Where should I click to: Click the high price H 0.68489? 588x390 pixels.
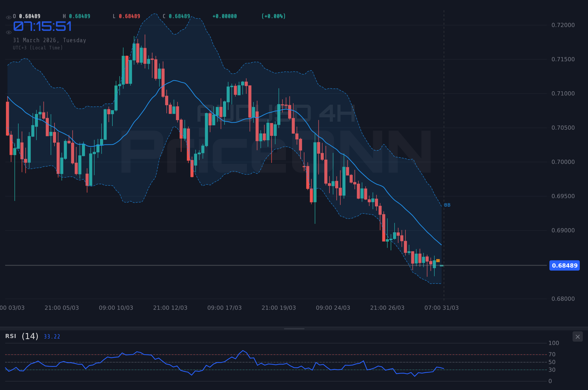77,16
